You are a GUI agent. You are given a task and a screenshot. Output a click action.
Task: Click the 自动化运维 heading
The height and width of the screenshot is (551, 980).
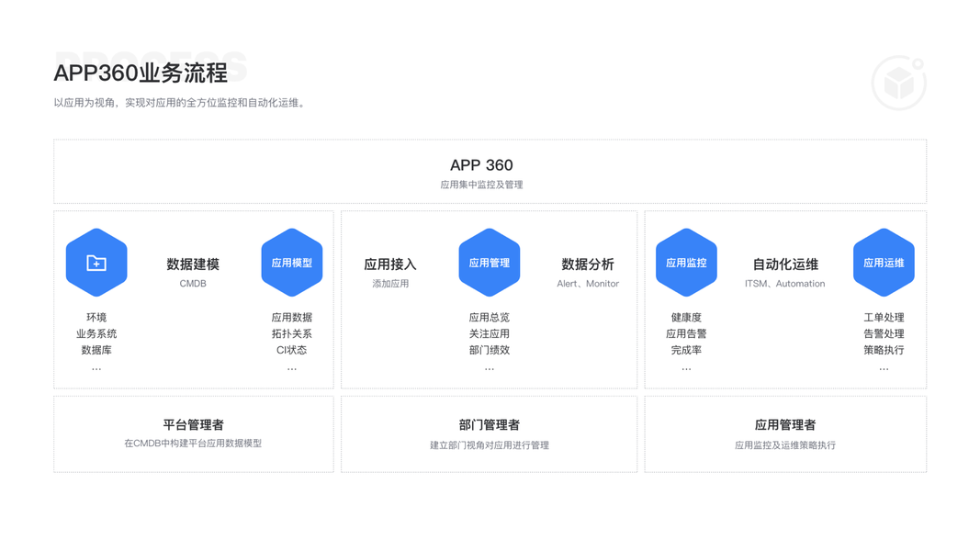785,264
